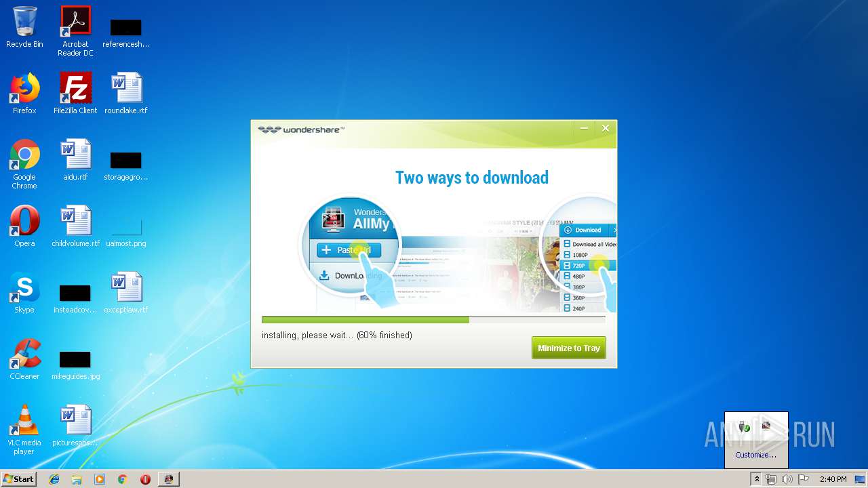Screen dimensions: 868x488
Task: Launch CCleaner desktop shortcut
Action: tap(24, 359)
